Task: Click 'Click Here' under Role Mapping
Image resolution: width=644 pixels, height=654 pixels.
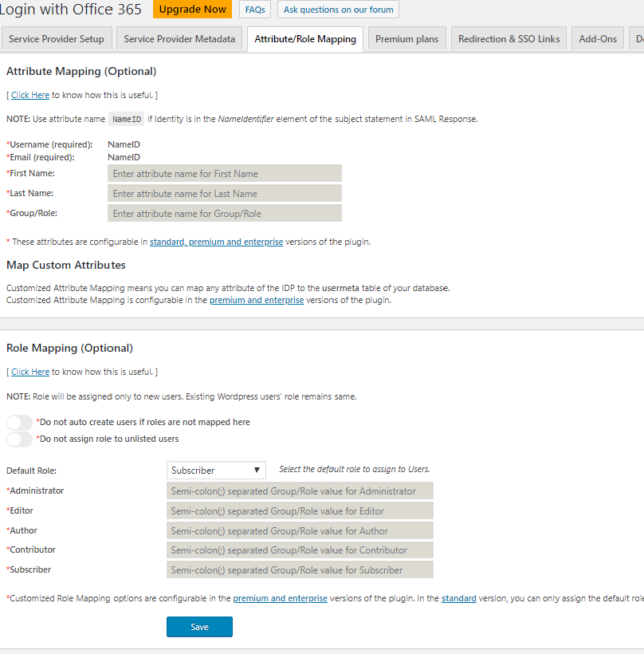Action: click(29, 371)
